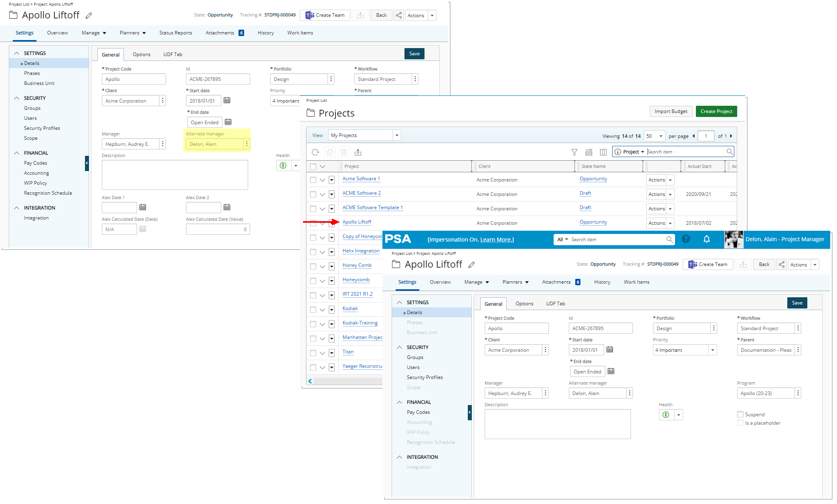This screenshot has height=504, width=837.
Task: Open notifications bell in PSA header
Action: (707, 239)
